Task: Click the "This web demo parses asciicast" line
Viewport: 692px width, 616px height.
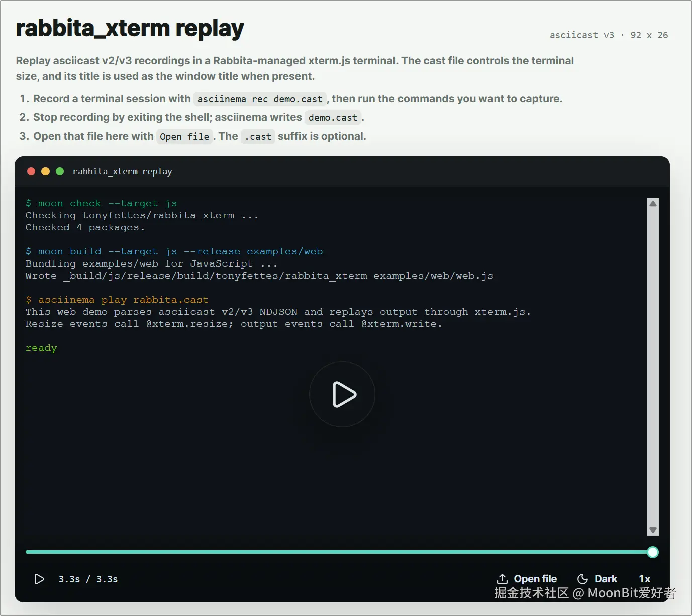Action: (278, 312)
